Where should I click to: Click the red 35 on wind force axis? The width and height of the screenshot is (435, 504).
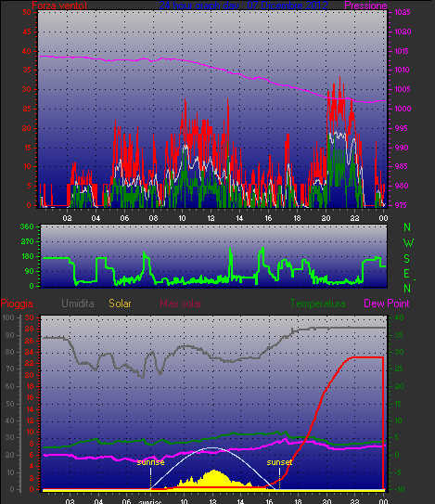(x=27, y=70)
